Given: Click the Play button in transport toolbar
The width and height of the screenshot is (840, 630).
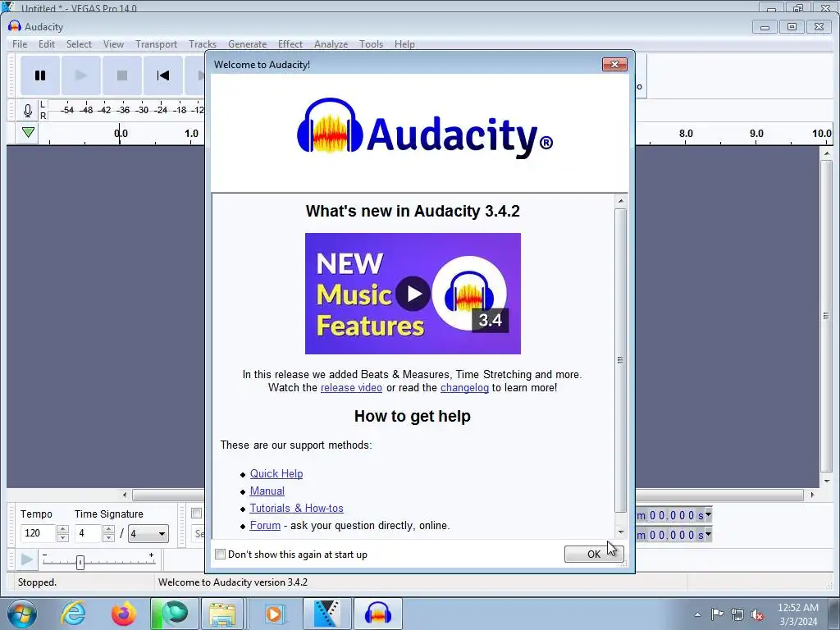Looking at the screenshot, I should [x=81, y=75].
